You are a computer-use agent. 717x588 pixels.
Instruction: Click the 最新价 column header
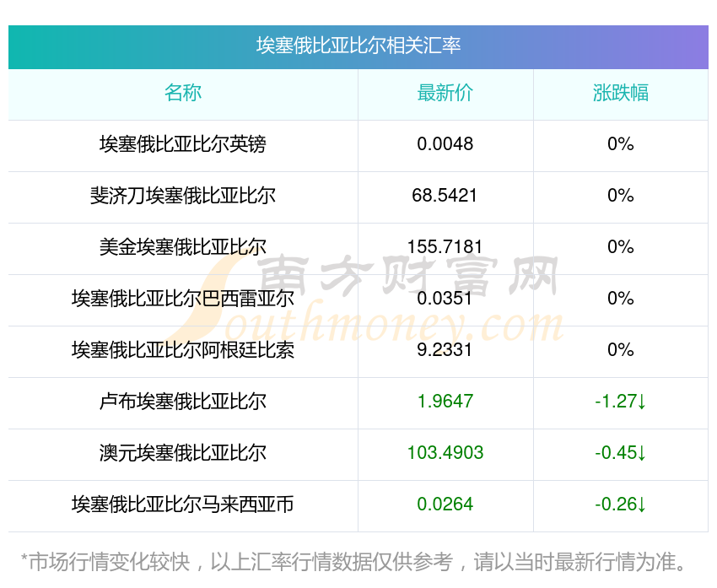tap(445, 93)
